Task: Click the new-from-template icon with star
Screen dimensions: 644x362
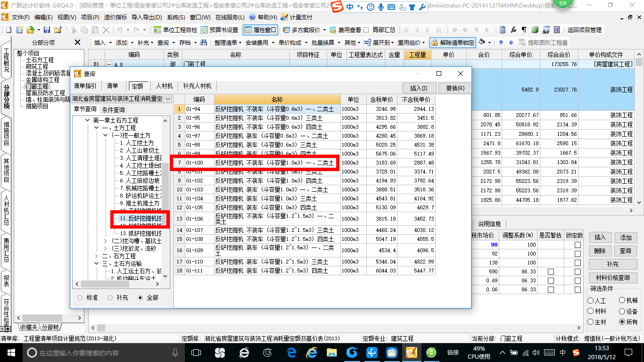Action: [x=20, y=30]
